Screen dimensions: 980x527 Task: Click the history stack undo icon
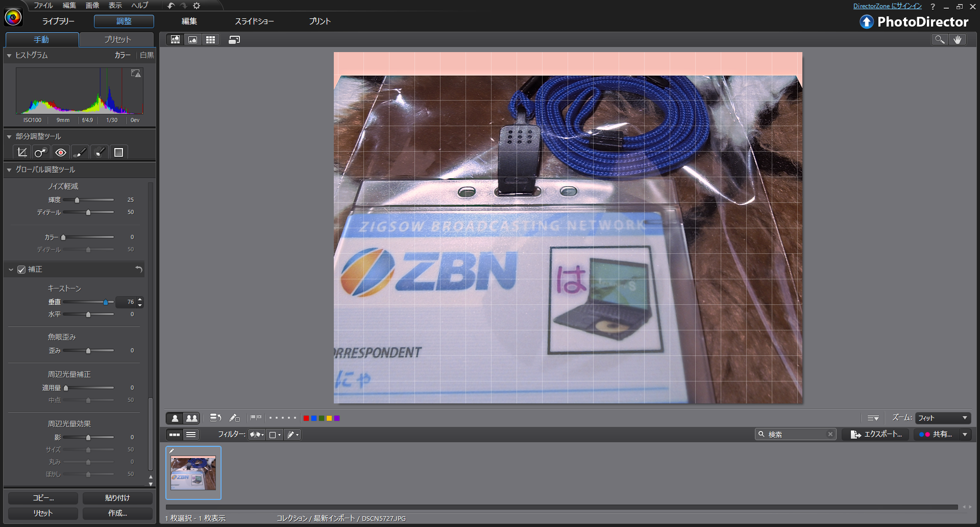coord(215,418)
